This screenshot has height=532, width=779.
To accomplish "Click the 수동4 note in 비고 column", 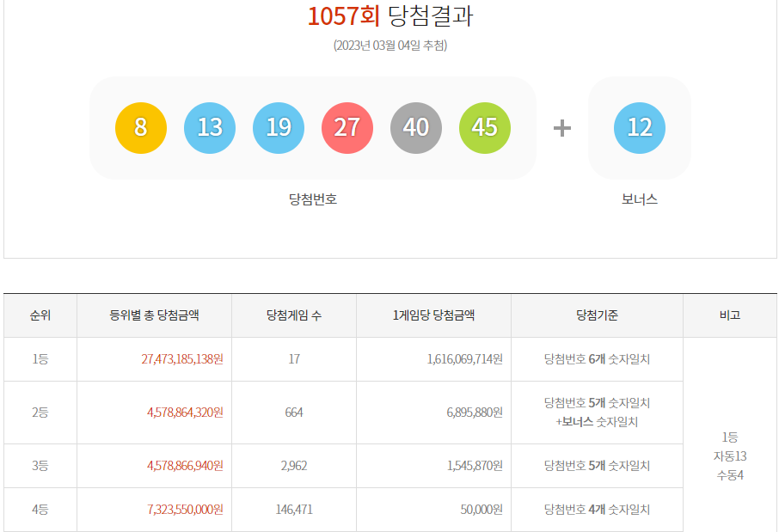I will [730, 475].
